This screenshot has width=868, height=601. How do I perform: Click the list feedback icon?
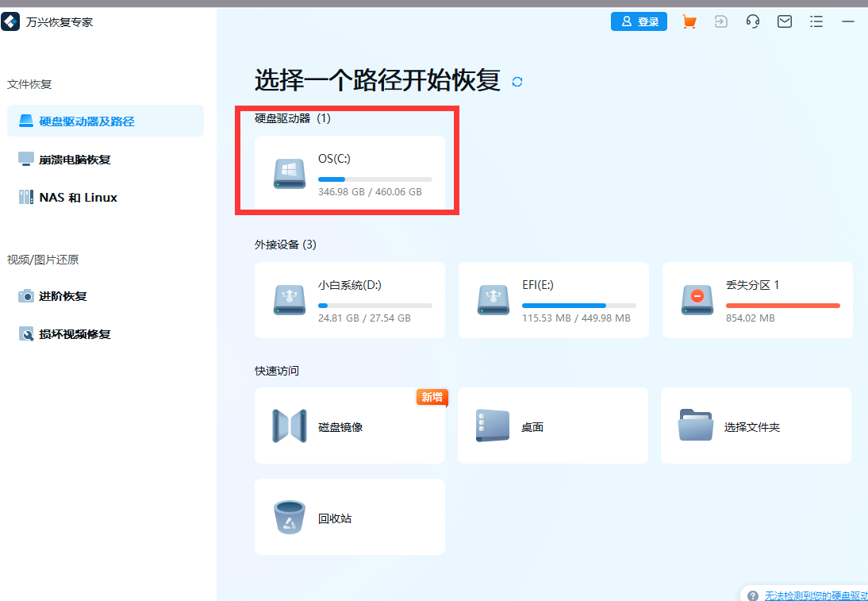(816, 21)
